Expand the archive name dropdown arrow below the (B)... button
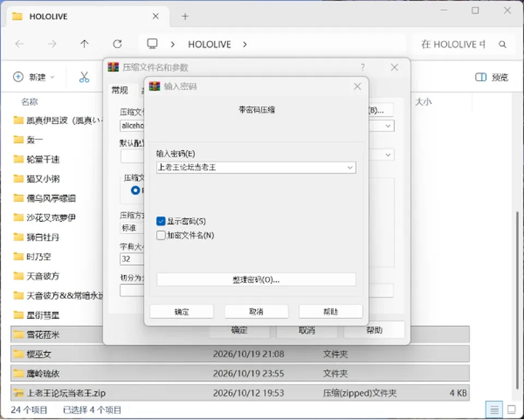The image size is (524, 420). [x=388, y=126]
